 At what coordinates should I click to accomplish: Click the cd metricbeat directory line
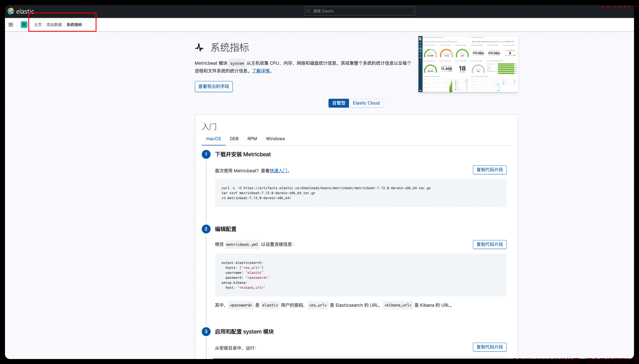coord(256,198)
